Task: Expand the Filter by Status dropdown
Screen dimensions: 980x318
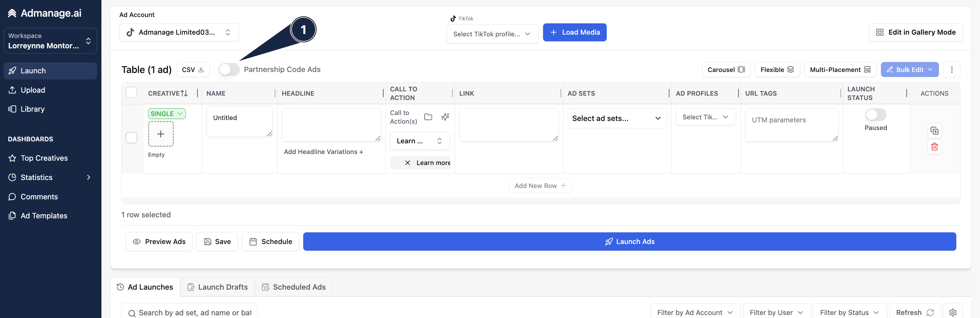Action: [x=850, y=312]
